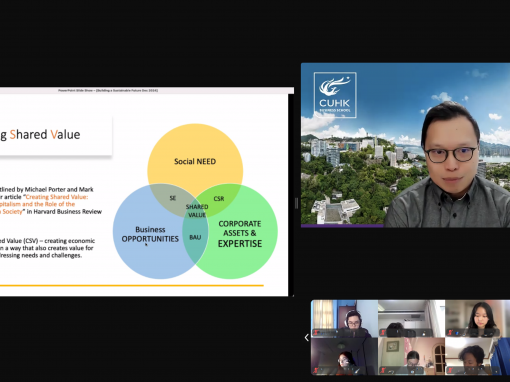Select the long-haired woman's video thumbnail

click(x=478, y=319)
